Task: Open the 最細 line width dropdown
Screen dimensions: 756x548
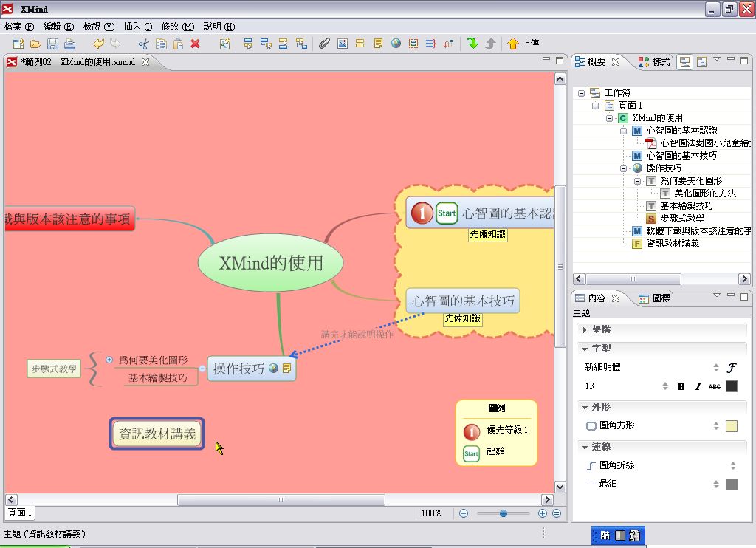Action: pyautogui.click(x=716, y=484)
